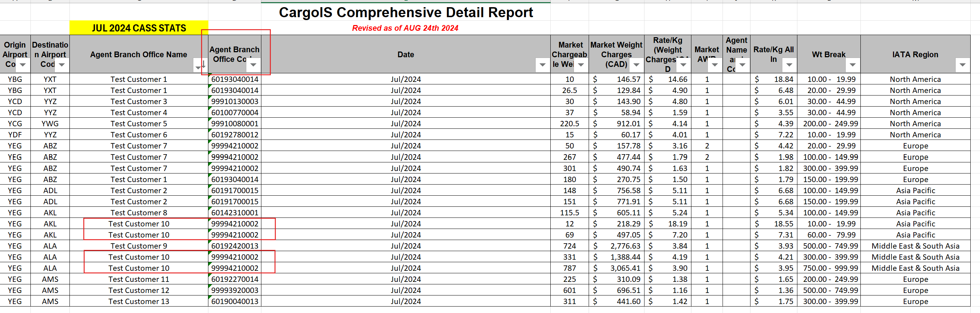Expand the IATA Region filter dropdown
Image resolution: width=980 pixels, height=313 pixels.
click(962, 65)
